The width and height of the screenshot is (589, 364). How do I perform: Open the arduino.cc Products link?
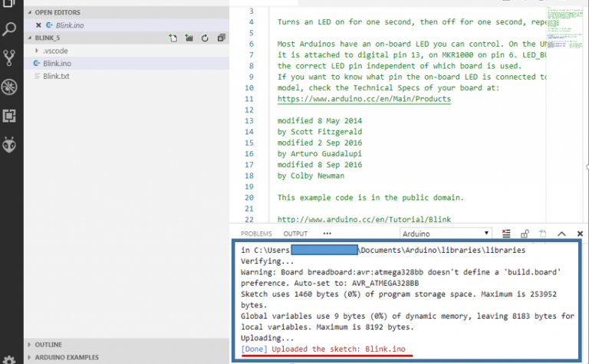[364, 100]
